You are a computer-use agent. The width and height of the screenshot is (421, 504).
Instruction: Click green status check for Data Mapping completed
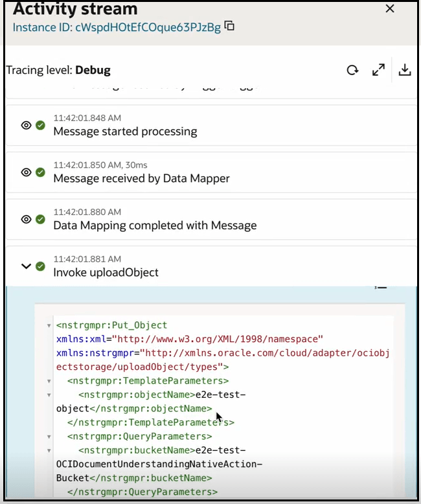pyautogui.click(x=40, y=219)
